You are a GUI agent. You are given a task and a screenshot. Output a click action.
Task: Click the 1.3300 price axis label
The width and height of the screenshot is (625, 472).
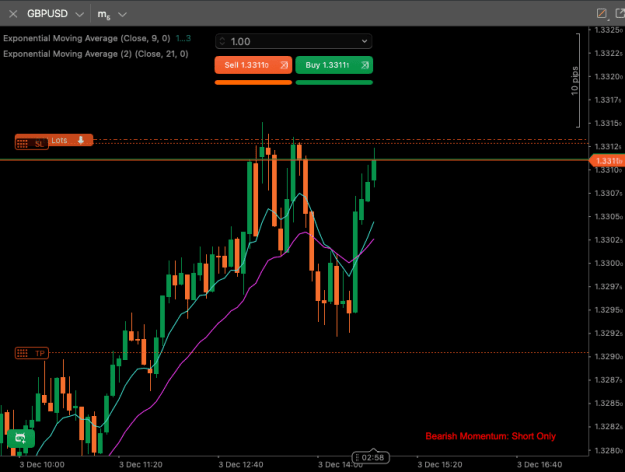coord(608,263)
